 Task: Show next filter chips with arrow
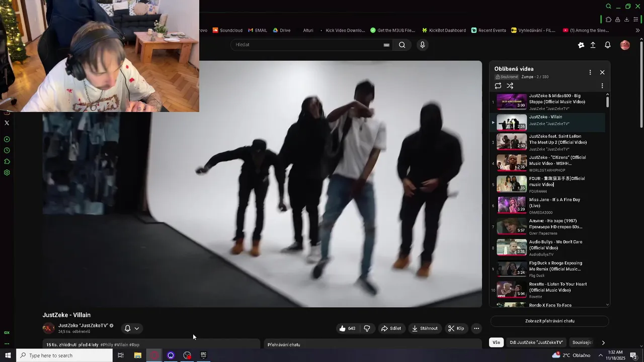[603, 342]
